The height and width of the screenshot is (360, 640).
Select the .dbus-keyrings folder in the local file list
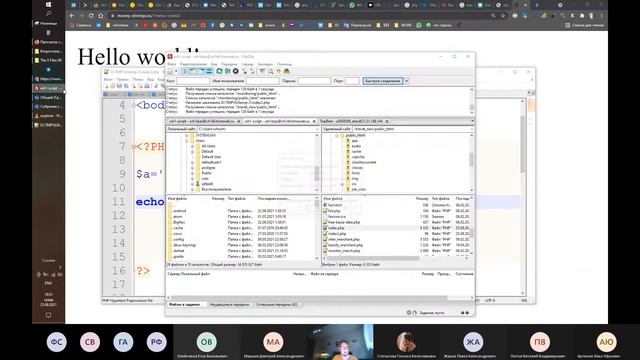pyautogui.click(x=184, y=245)
